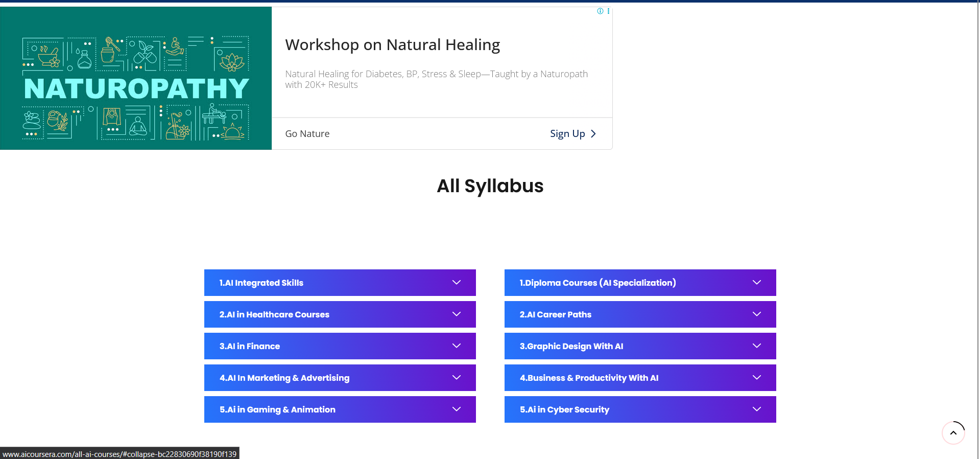Click the ad info icon
This screenshot has height=459, width=980.
tap(600, 11)
